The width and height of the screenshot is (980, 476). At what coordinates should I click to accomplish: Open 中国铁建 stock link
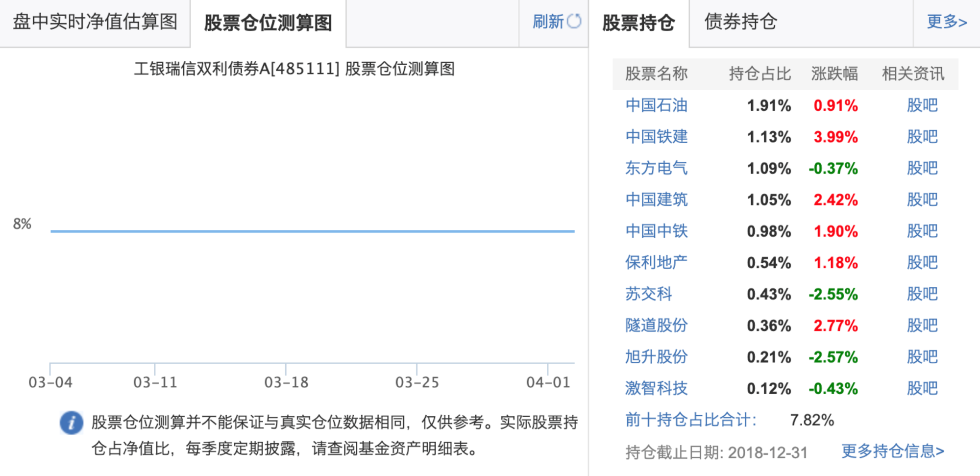[x=656, y=137]
